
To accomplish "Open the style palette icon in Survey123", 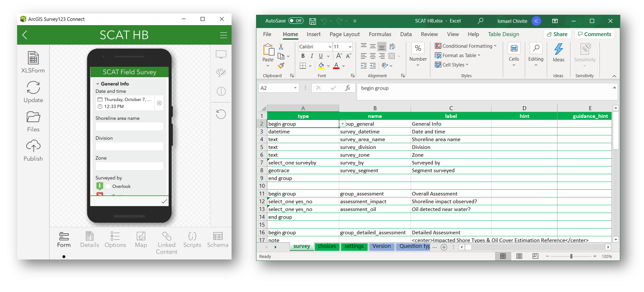I will pyautogui.click(x=221, y=73).
